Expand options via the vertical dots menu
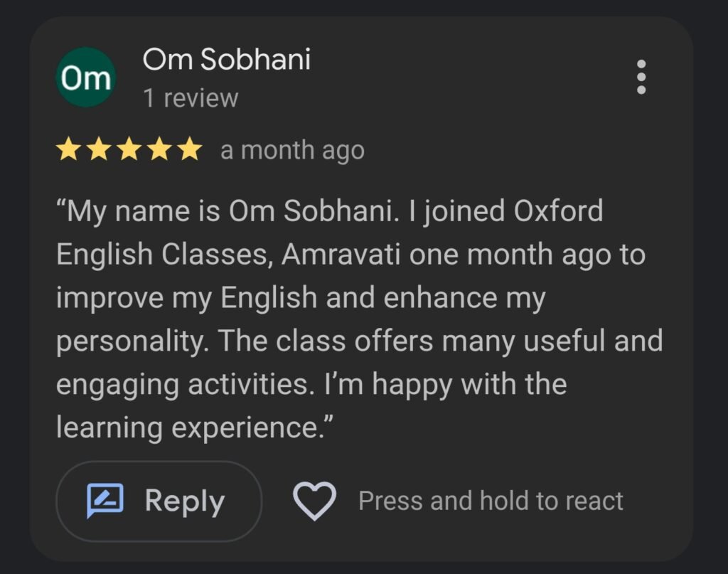 [642, 77]
